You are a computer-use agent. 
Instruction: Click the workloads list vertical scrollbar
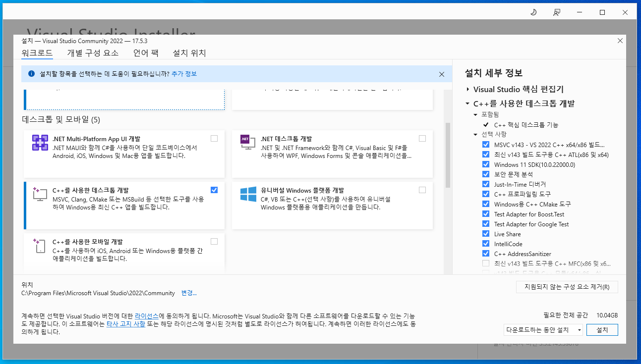coord(448,155)
